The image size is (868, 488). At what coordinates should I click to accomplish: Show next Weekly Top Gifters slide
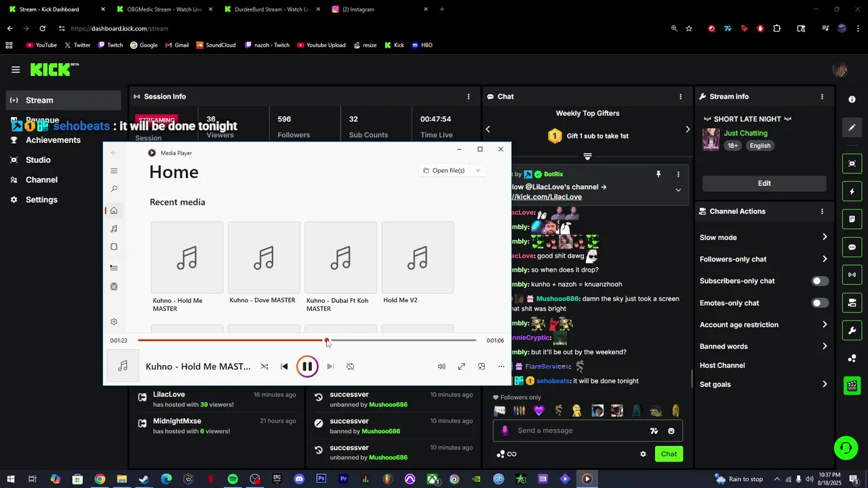click(x=688, y=129)
